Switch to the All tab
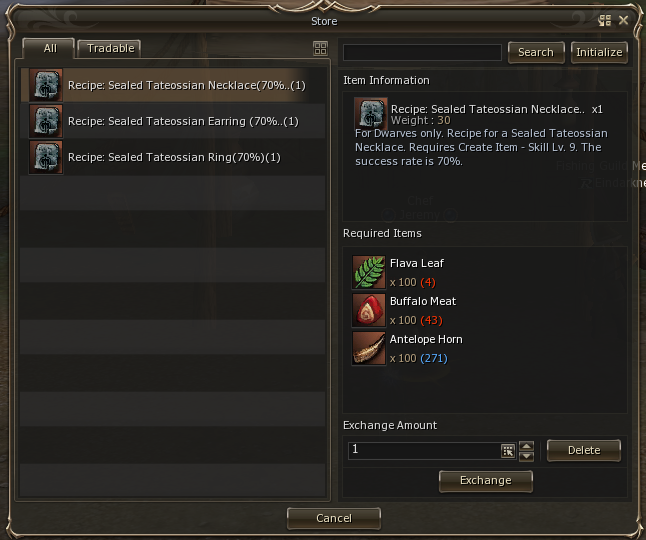 point(49,49)
